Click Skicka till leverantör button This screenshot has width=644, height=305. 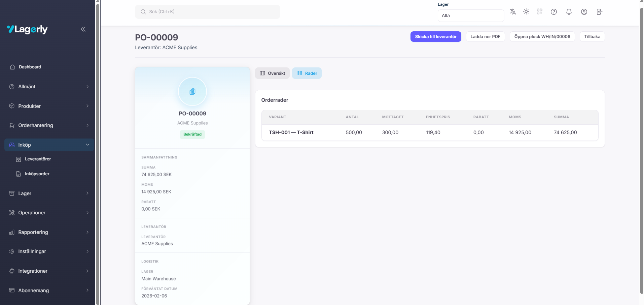[x=436, y=37]
